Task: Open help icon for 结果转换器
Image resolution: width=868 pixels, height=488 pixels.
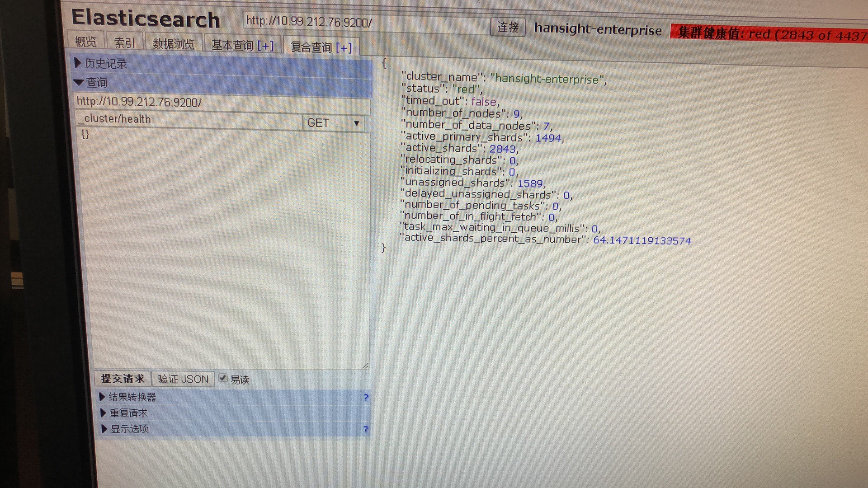Action: pos(366,398)
